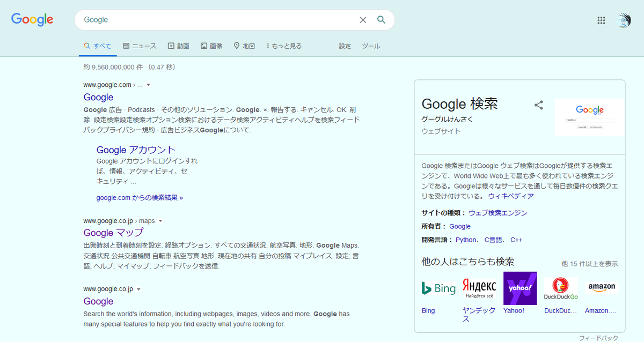Open the account profile avatar
The image size is (644, 342).
(624, 20)
